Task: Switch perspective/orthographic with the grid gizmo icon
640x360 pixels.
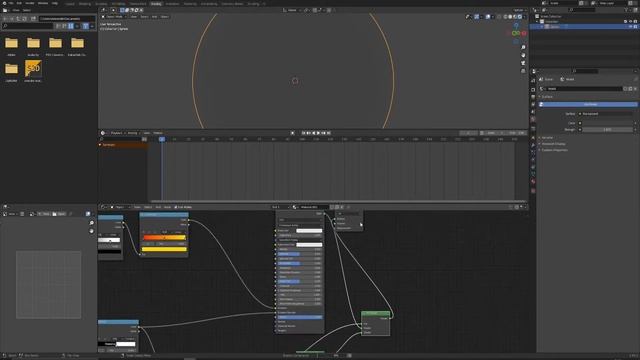Action: click(523, 71)
